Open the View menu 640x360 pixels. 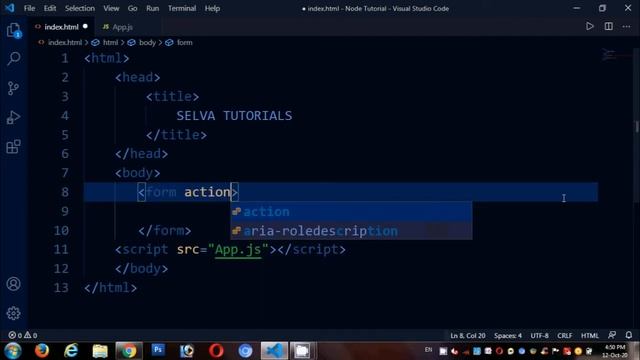pyautogui.click(x=111, y=8)
